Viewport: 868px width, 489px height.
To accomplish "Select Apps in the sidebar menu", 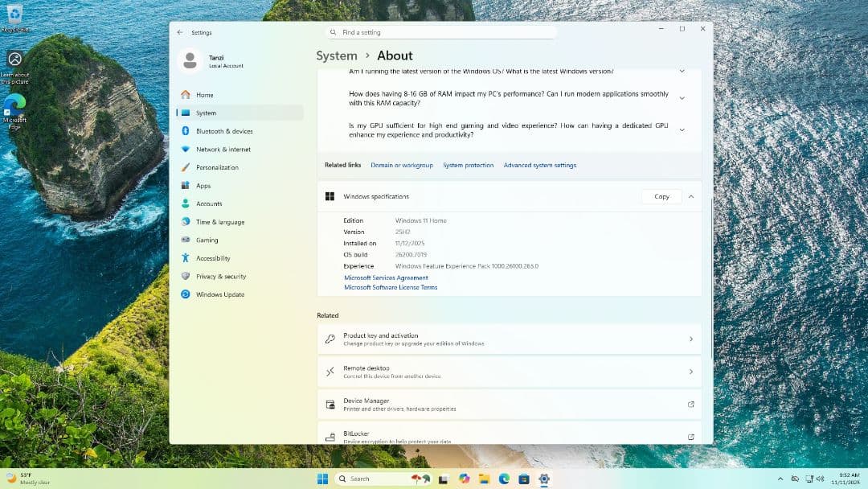I will tap(203, 186).
